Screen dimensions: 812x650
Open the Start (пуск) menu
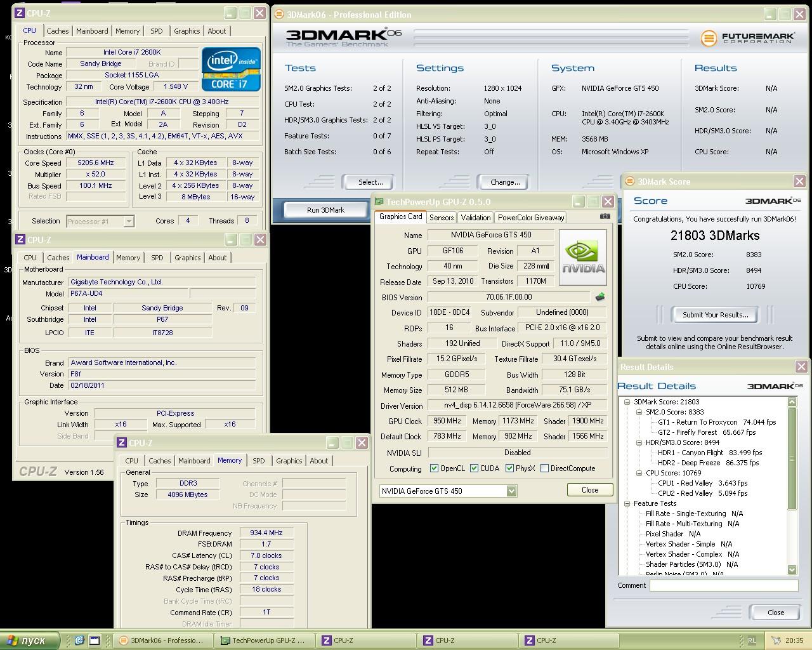pyautogui.click(x=30, y=640)
